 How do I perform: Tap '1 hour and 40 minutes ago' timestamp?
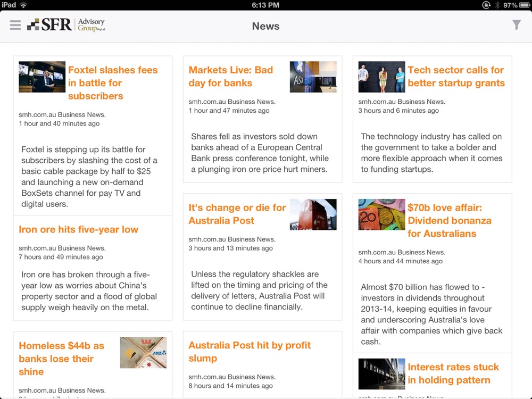pyautogui.click(x=59, y=123)
